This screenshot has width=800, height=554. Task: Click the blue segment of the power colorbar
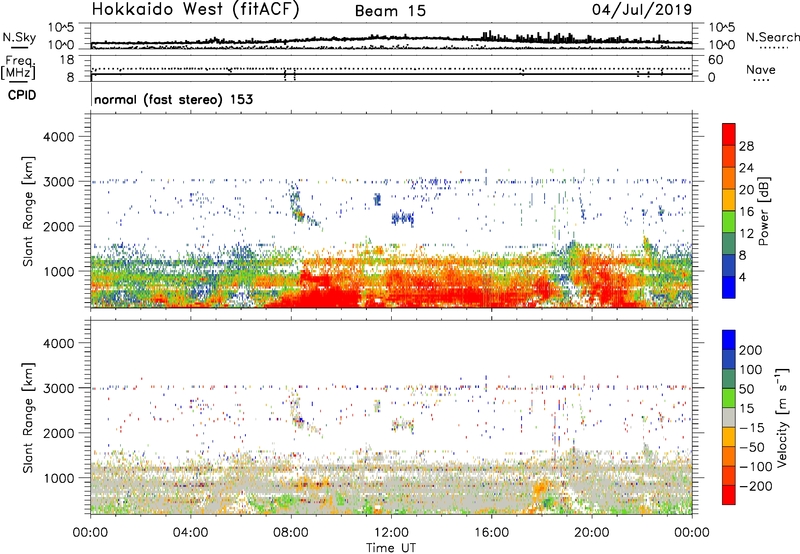[729, 287]
